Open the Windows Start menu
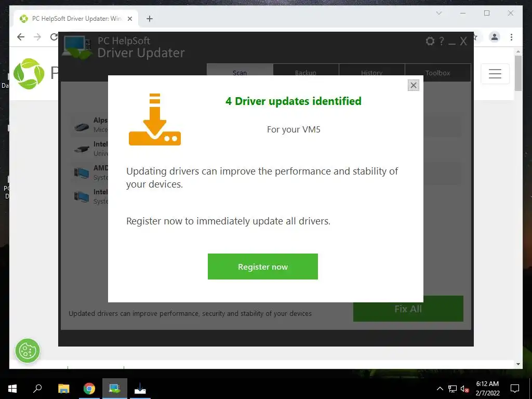Viewport: 532px width, 399px height. point(12,389)
